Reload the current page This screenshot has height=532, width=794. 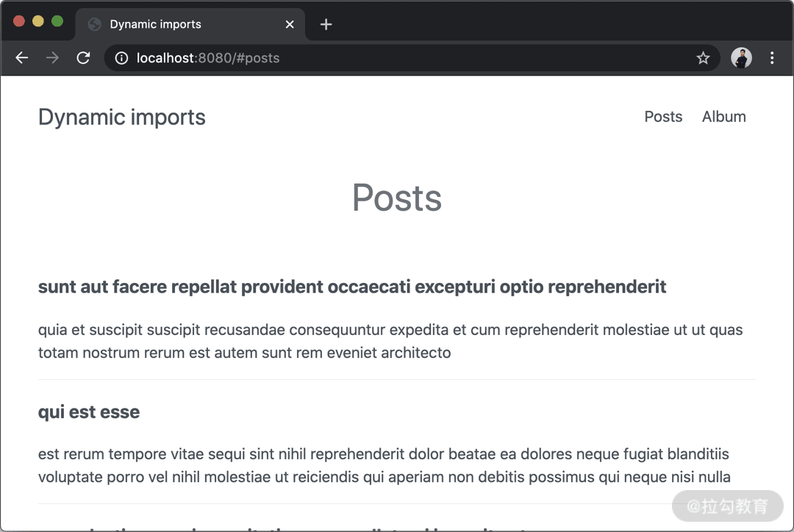(83, 58)
